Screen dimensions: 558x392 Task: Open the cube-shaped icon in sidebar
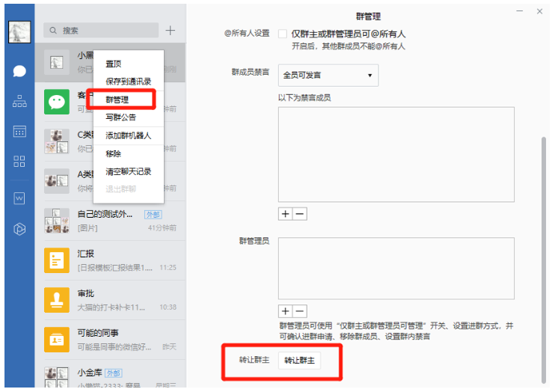click(x=19, y=229)
